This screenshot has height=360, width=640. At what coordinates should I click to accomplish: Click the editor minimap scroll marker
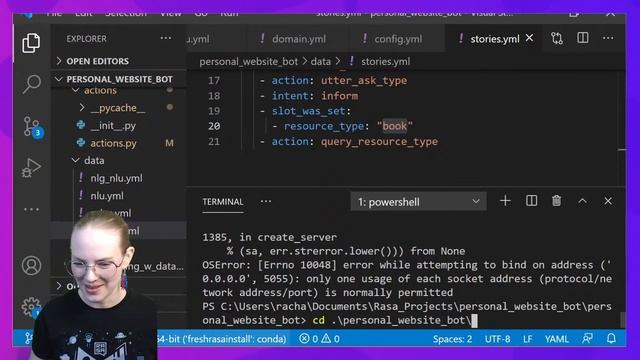pyautogui.click(x=622, y=150)
